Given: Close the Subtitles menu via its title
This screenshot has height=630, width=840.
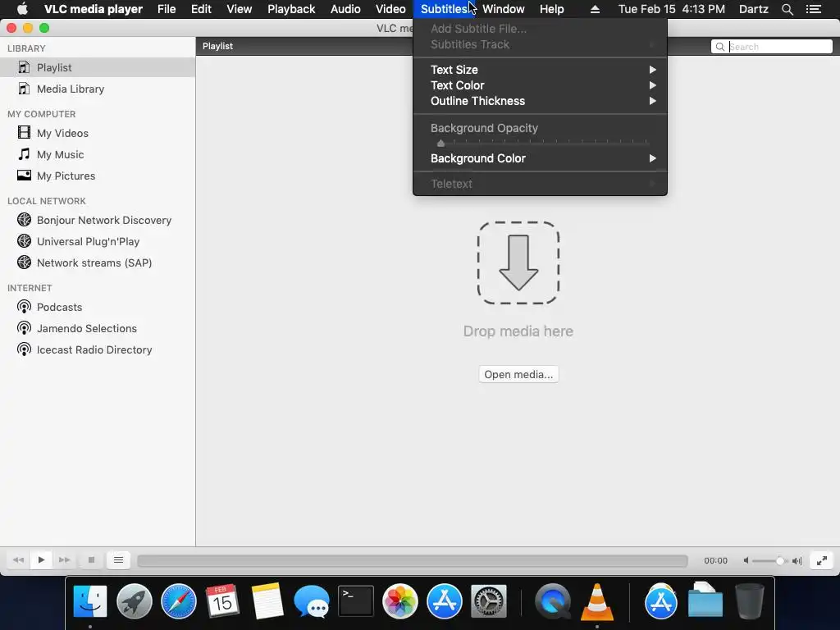Looking at the screenshot, I should [x=444, y=9].
